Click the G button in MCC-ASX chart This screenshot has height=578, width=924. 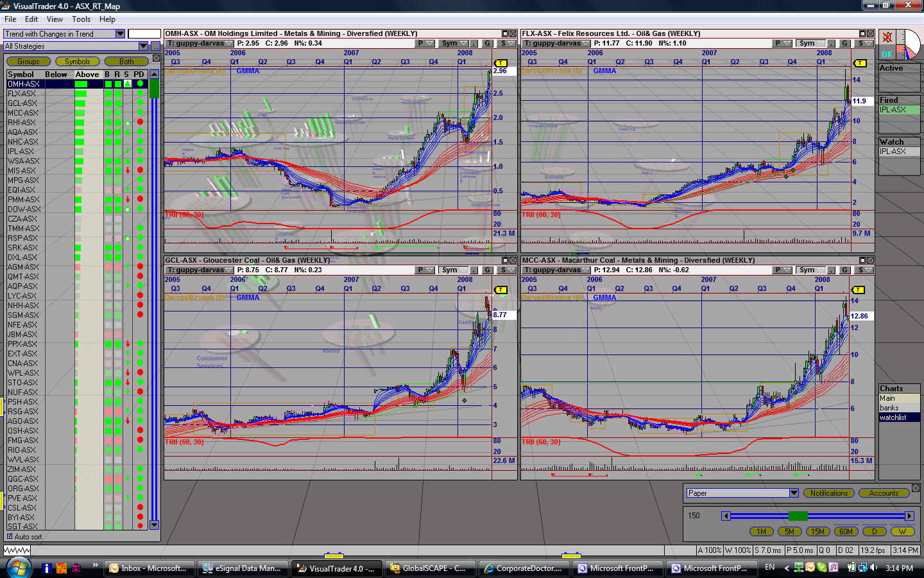pyautogui.click(x=845, y=270)
